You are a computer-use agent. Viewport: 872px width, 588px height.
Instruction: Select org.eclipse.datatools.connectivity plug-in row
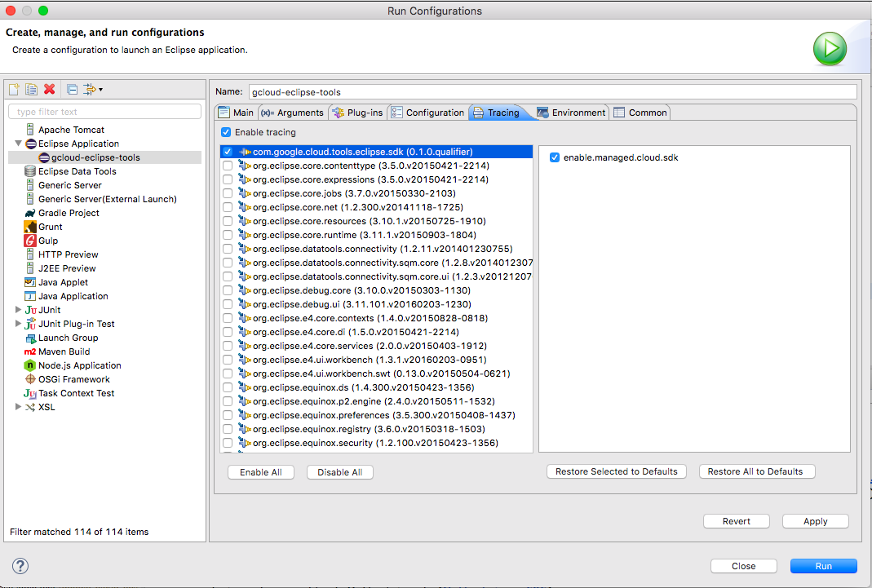[376, 249]
